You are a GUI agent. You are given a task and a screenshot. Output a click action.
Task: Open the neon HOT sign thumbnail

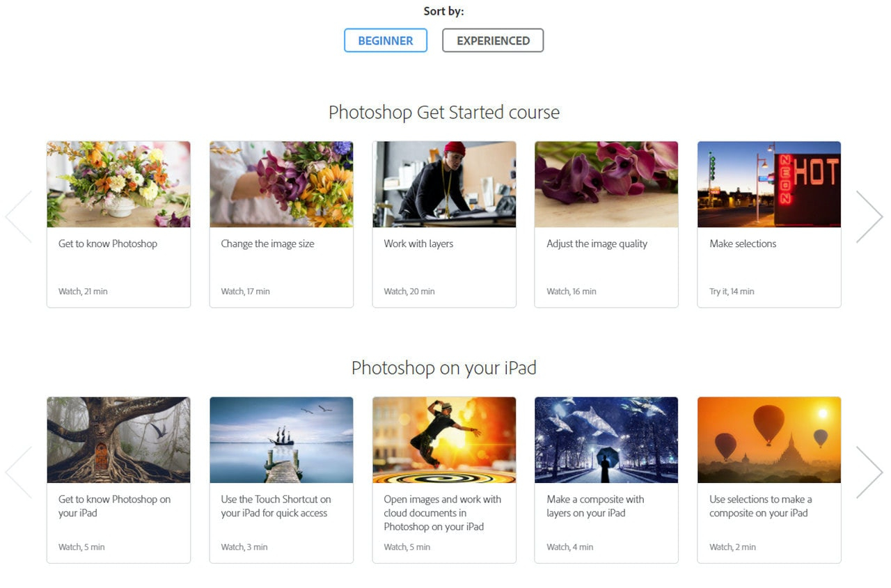click(768, 184)
